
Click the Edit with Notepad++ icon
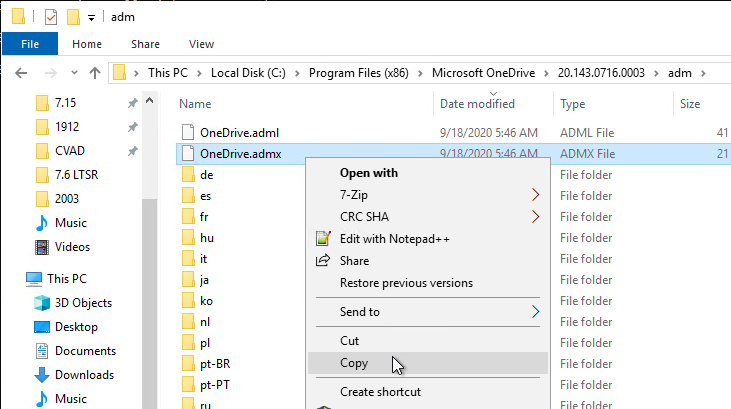pos(323,238)
